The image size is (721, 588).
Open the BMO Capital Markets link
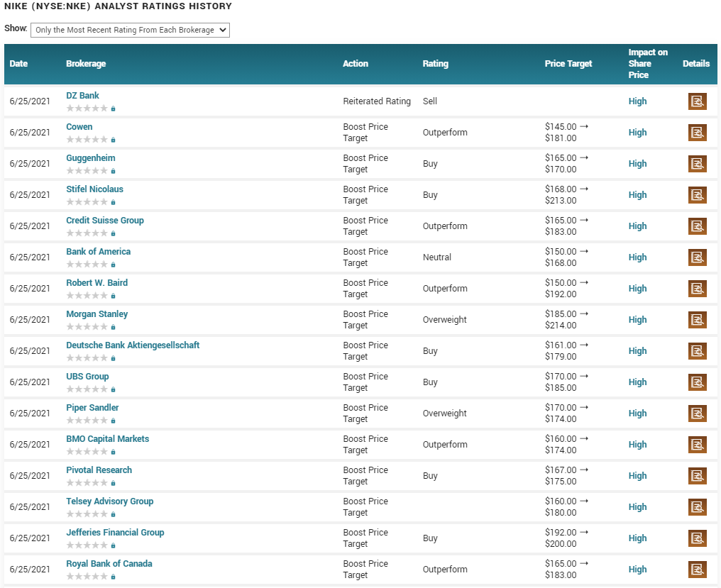coord(108,439)
